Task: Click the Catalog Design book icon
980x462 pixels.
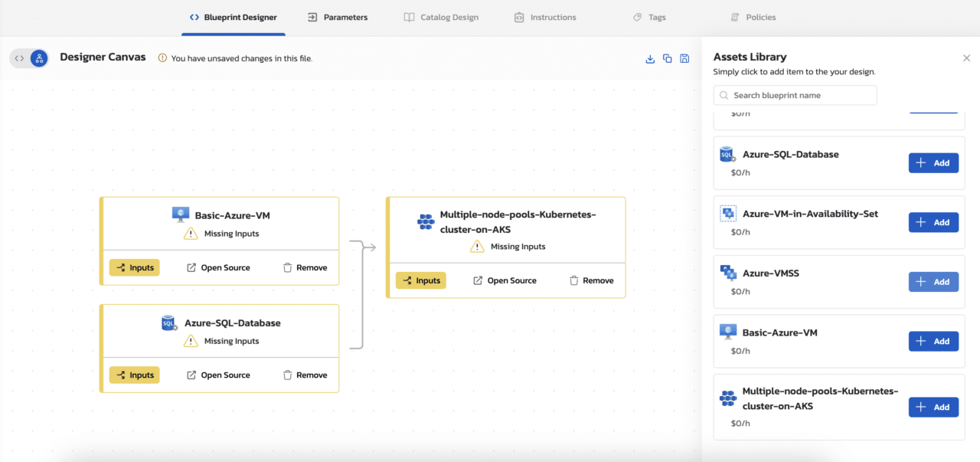Action: click(x=410, y=17)
